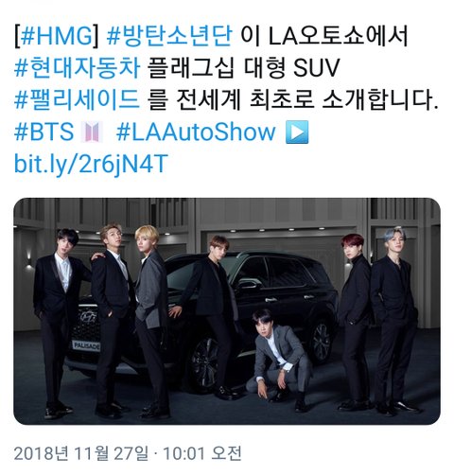Click the SUV's front wheel
This screenshot has width=454, height=476.
tap(202, 362)
